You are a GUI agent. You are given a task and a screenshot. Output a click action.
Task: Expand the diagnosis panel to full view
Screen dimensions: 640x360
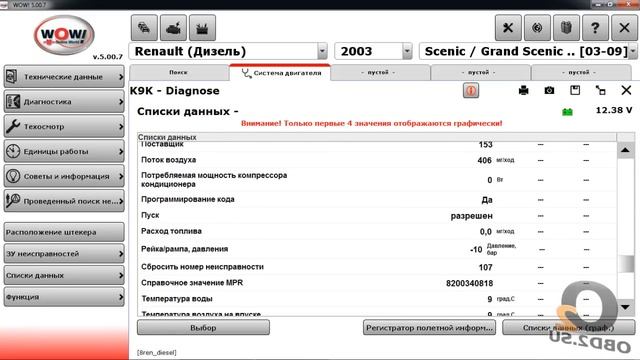pyautogui.click(x=600, y=90)
